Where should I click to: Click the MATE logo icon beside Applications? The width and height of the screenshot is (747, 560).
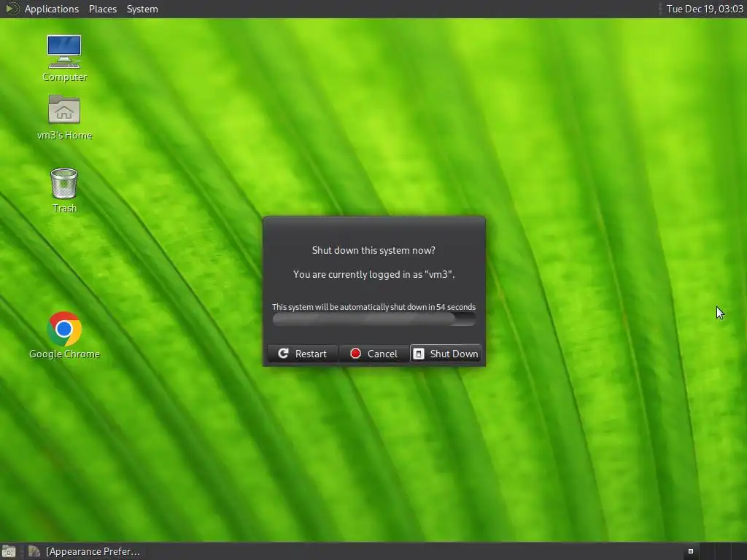(12, 9)
